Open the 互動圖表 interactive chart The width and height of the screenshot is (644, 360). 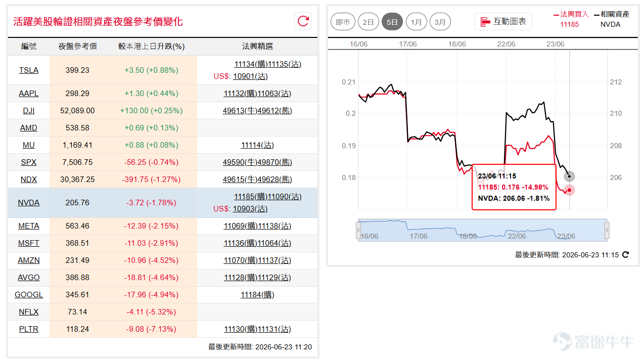[503, 21]
